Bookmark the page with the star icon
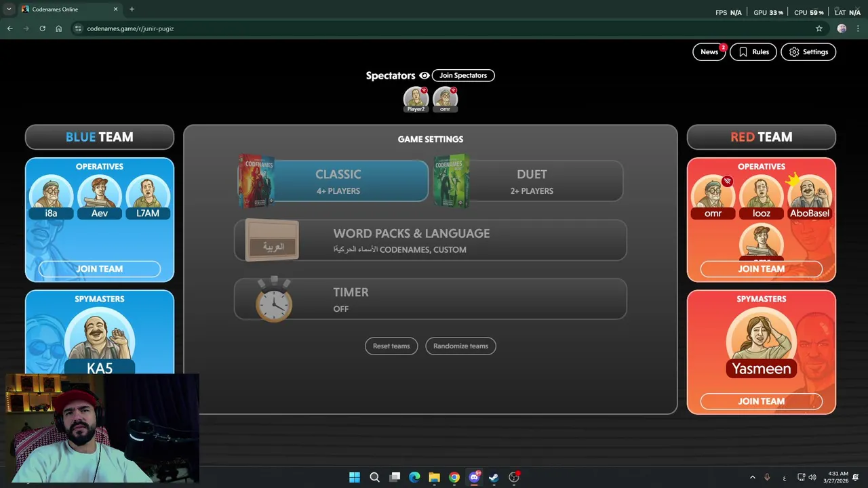868x488 pixels. (x=819, y=28)
